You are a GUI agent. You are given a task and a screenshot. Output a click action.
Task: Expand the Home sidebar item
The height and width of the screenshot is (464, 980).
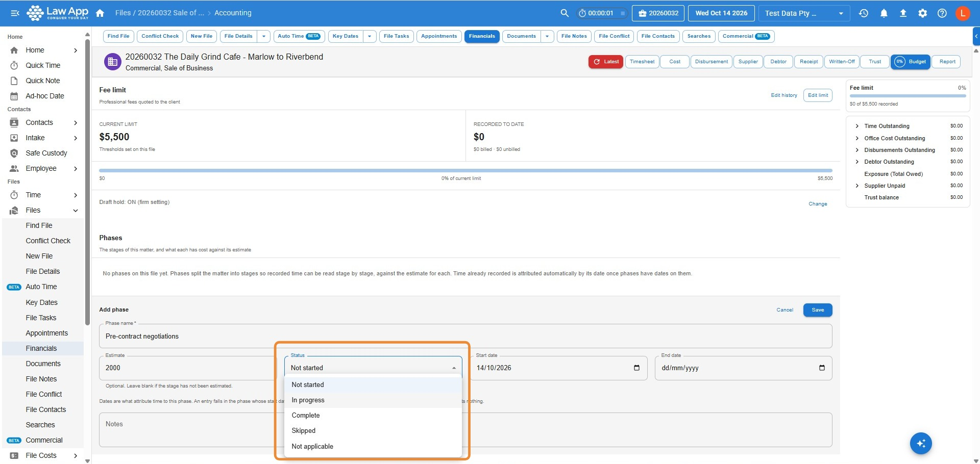[76, 50]
